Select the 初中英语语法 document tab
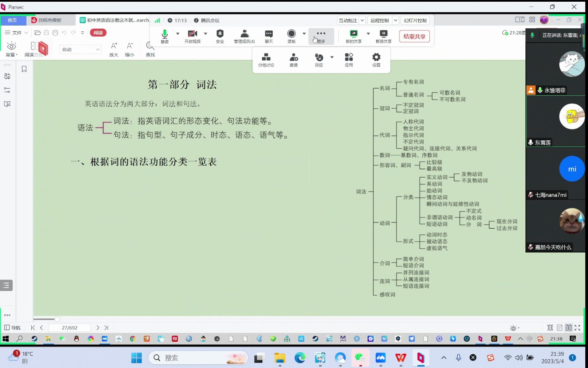 pyautogui.click(x=115, y=20)
